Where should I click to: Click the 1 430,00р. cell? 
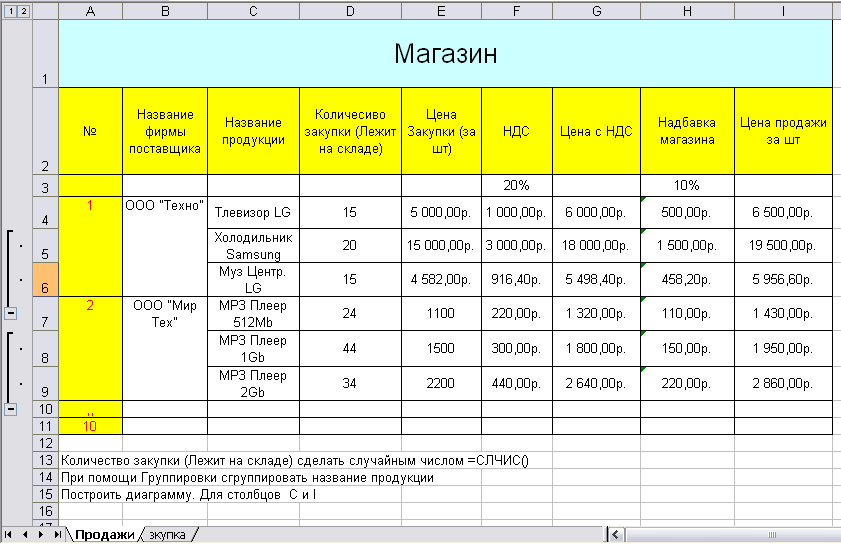pos(783,314)
